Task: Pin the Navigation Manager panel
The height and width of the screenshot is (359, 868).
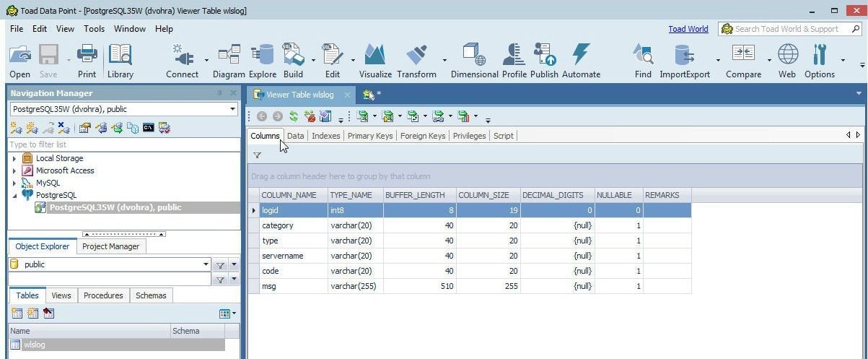Action: (x=220, y=93)
